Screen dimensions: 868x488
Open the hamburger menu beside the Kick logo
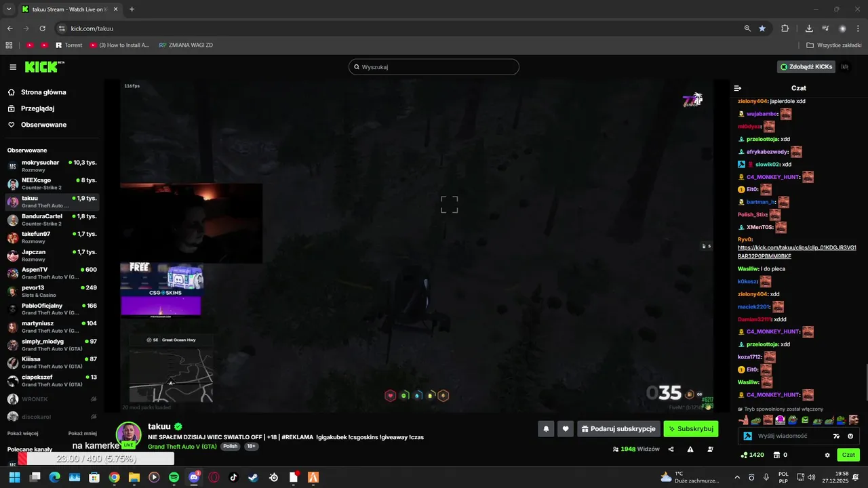pyautogui.click(x=13, y=67)
